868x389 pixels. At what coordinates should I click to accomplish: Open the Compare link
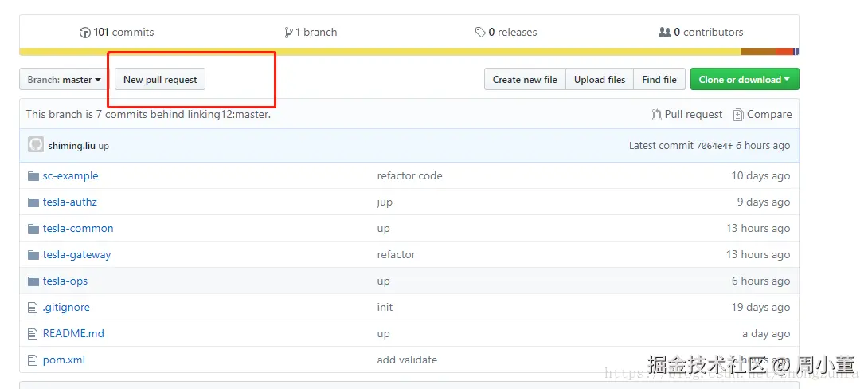(x=762, y=115)
